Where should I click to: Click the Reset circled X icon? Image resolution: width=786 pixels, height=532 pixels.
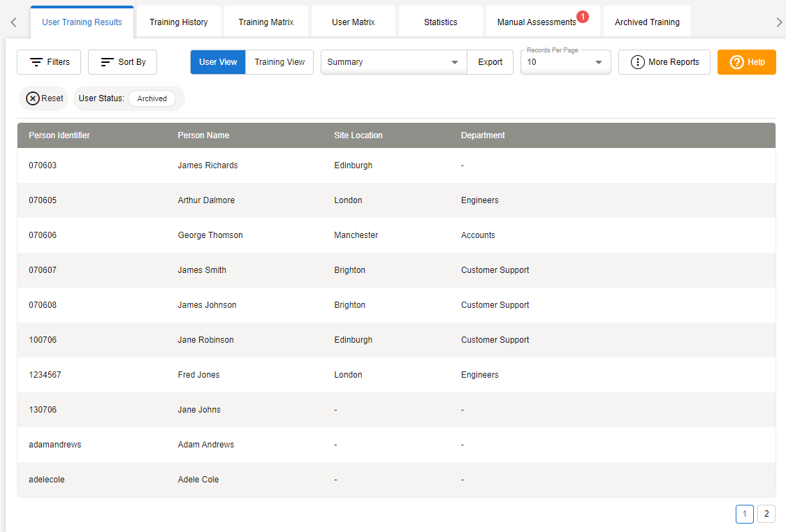[33, 98]
